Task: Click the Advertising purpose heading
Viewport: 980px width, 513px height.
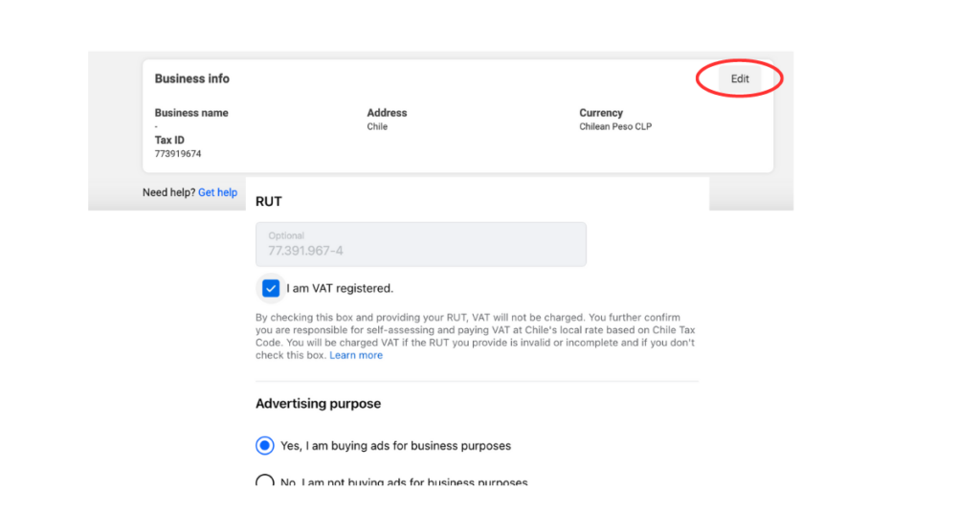Action: (318, 404)
